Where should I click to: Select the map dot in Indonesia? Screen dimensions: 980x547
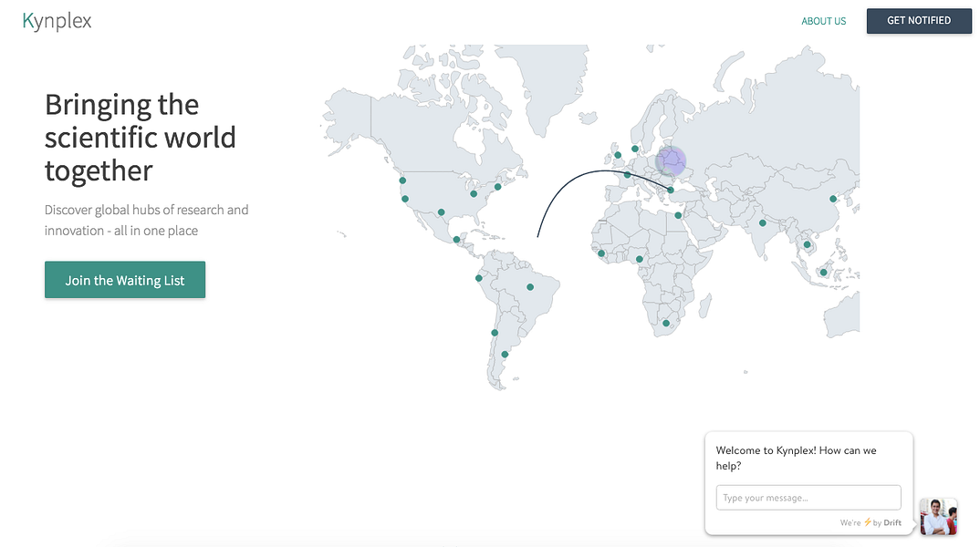824,273
